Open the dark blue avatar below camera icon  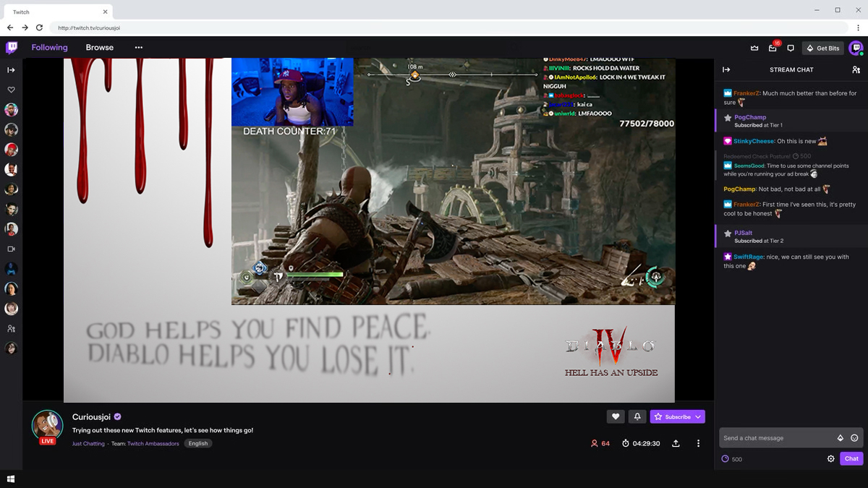pyautogui.click(x=11, y=269)
